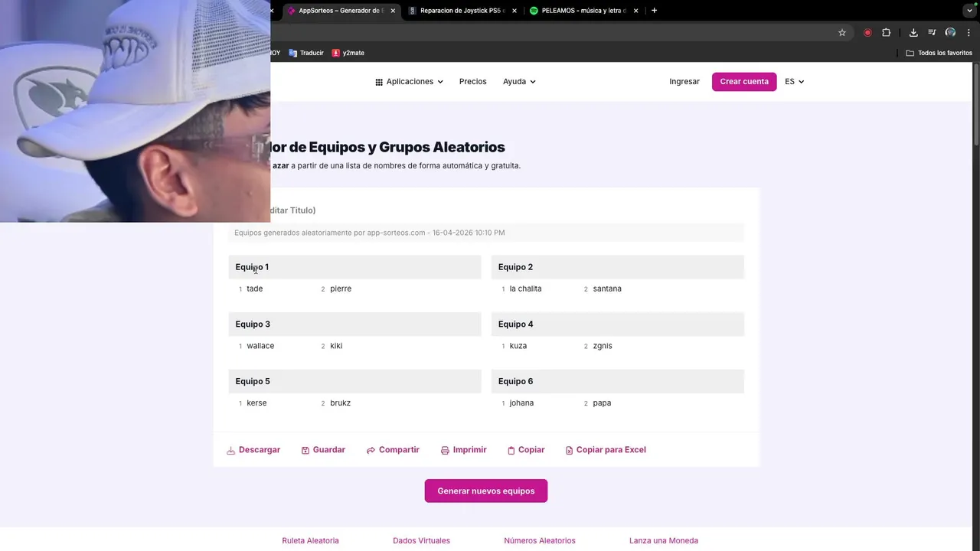Image resolution: width=980 pixels, height=551 pixels.
Task: Select the name wallace
Action: coord(260,346)
